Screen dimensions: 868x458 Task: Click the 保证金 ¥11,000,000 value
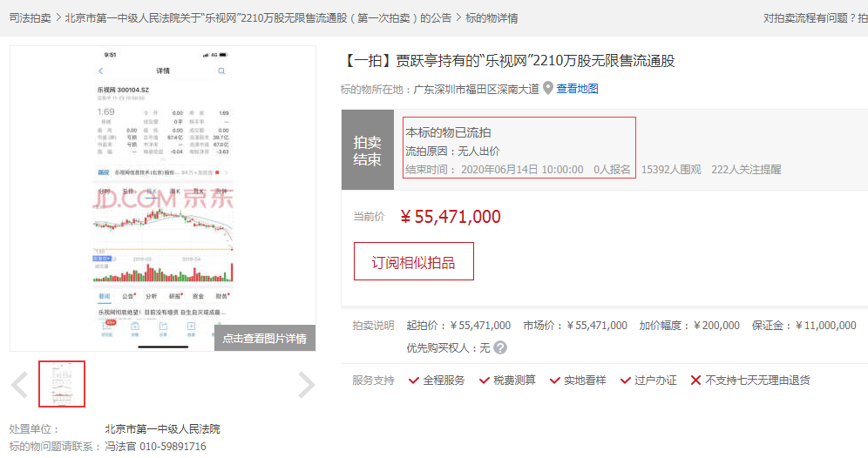826,326
